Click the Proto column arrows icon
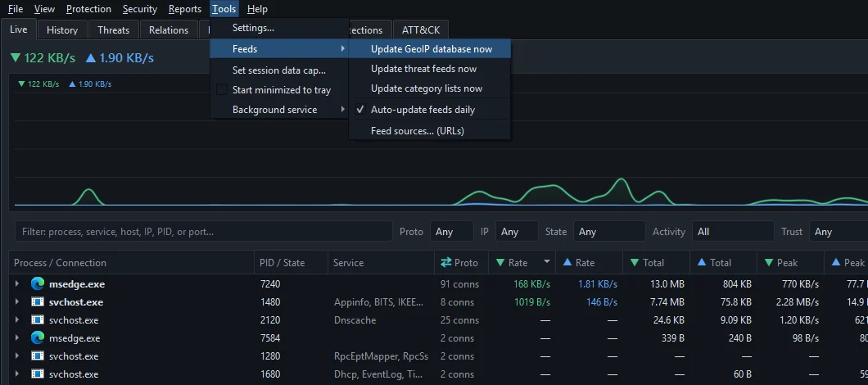868x385 pixels. (x=445, y=263)
